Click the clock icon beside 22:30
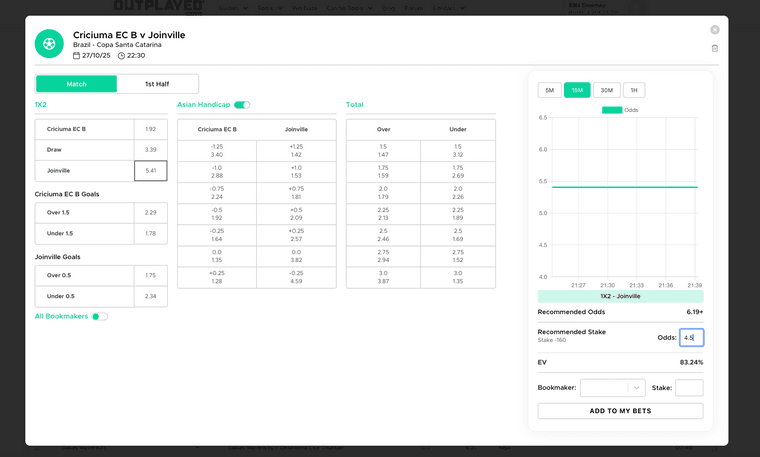The height and width of the screenshot is (457, 760). [x=121, y=56]
